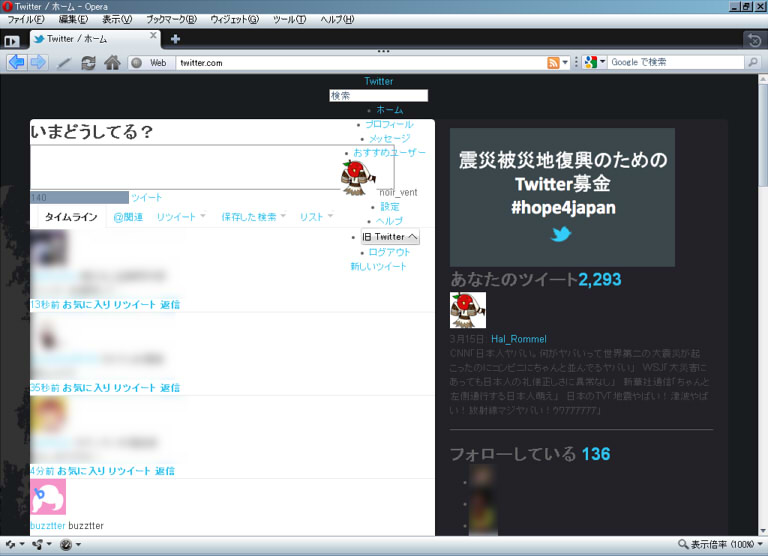Open the 設定 link
Image resolution: width=768 pixels, height=556 pixels.
(x=390, y=207)
